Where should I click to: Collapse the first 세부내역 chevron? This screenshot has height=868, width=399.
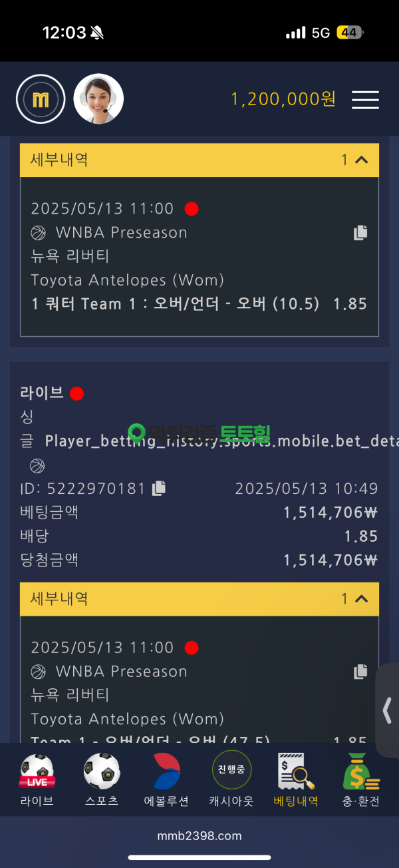pyautogui.click(x=362, y=160)
